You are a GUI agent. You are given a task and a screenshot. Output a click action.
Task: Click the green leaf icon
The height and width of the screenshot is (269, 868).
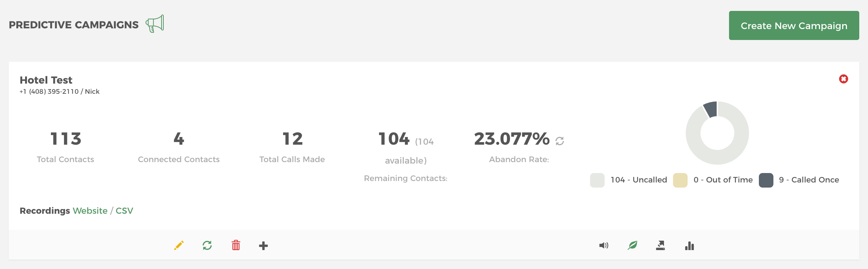click(x=633, y=245)
